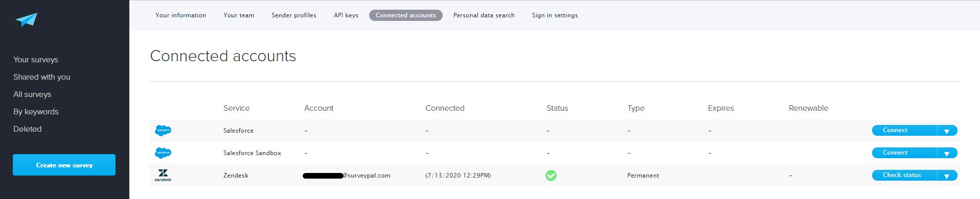Create a new survey

[64, 165]
